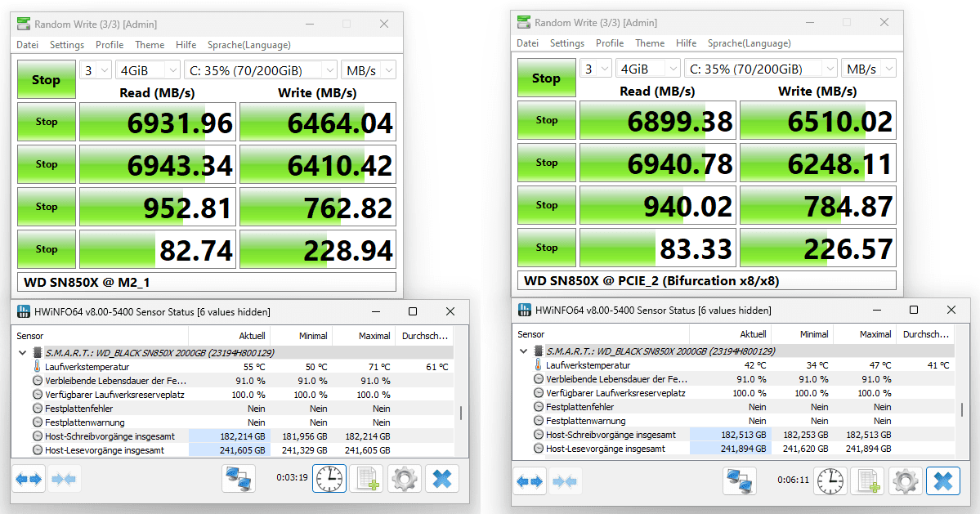The width and height of the screenshot is (980, 514).
Task: Click the 'WD SN850X @ PCIE_2 (Bifurcation x8/x8)' field
Action: (707, 280)
